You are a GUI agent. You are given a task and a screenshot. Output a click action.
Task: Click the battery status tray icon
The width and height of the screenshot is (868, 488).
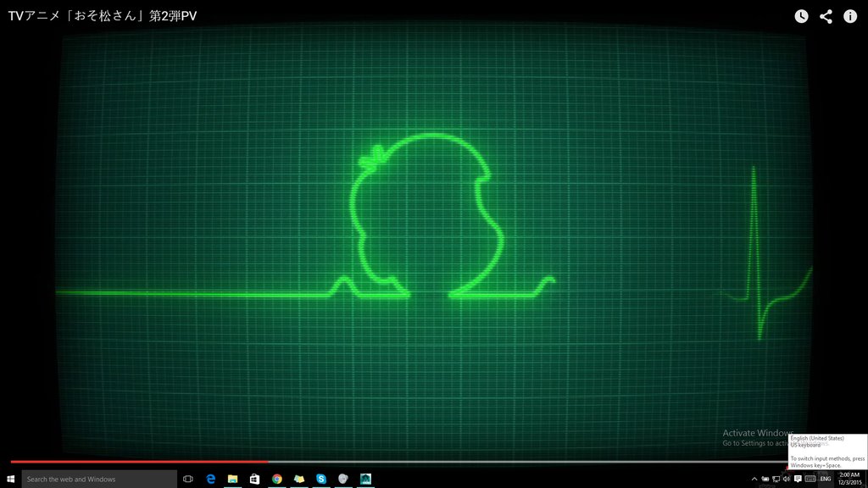[765, 480]
